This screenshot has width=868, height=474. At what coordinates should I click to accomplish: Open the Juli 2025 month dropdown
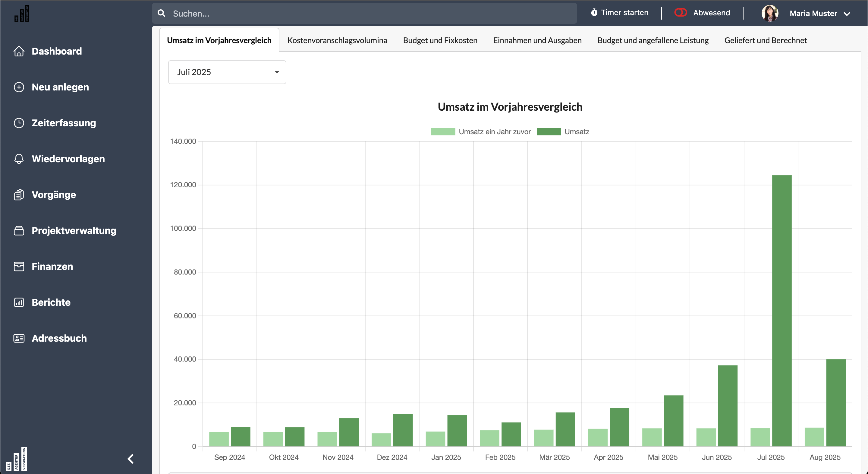click(227, 72)
